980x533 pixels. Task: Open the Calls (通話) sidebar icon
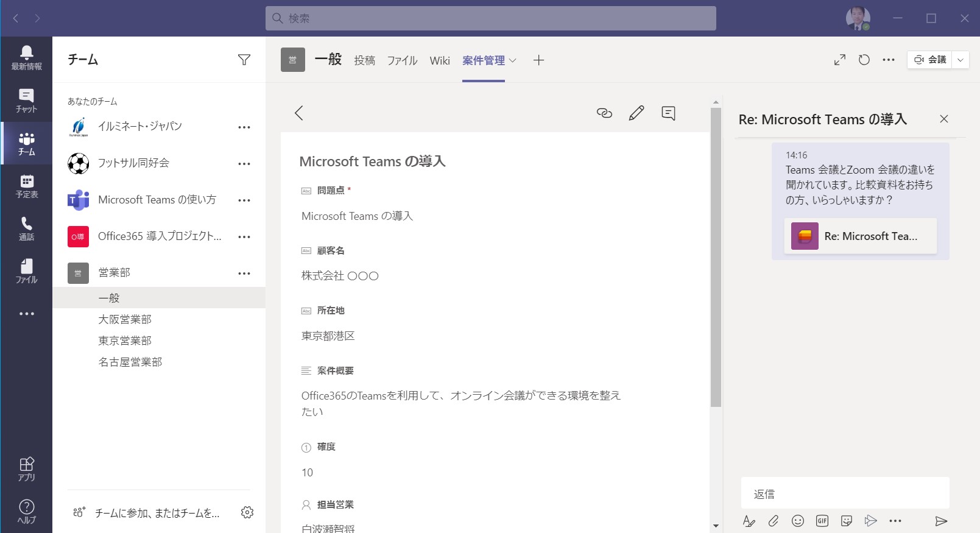(26, 228)
